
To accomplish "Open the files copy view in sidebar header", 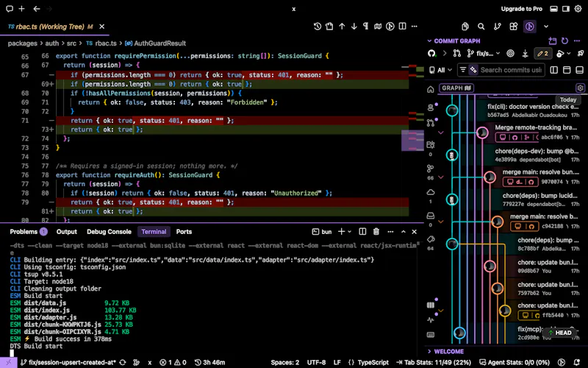I will click(465, 26).
